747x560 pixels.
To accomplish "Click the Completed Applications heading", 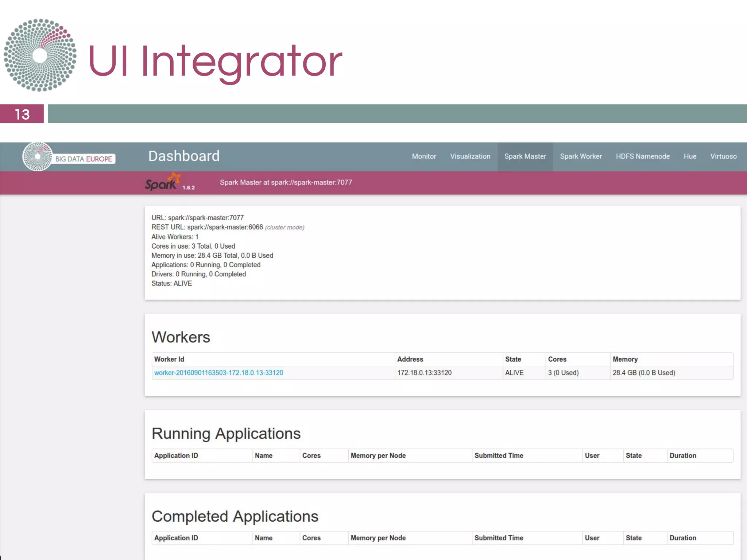I will [235, 516].
